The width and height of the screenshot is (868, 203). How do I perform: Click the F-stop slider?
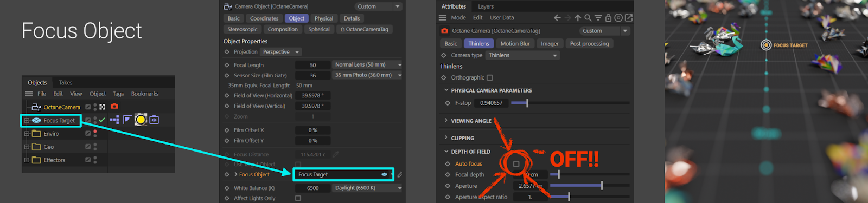coord(570,103)
